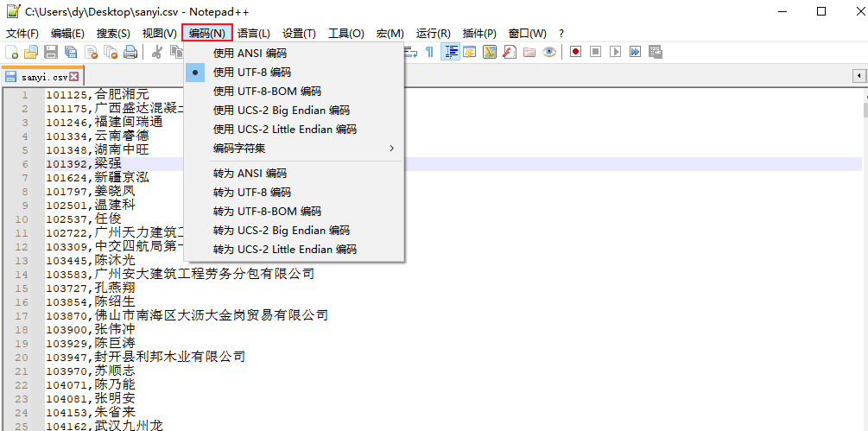Open the 搜索(S) menu
The image size is (868, 431).
(113, 34)
